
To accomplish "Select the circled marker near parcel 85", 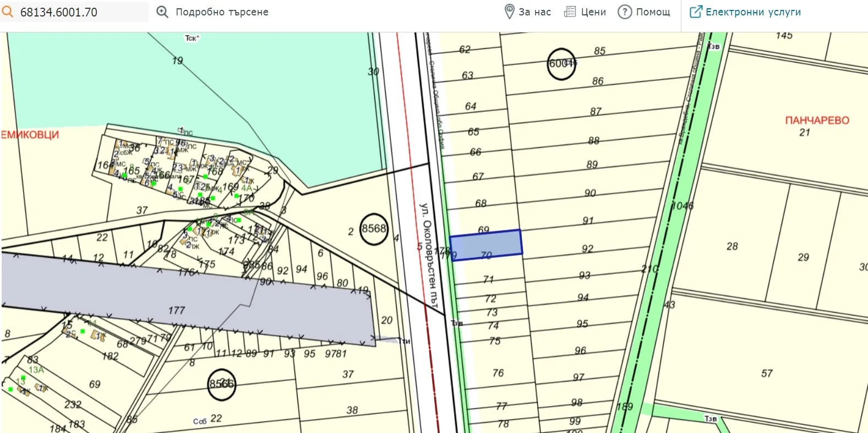I will point(561,63).
